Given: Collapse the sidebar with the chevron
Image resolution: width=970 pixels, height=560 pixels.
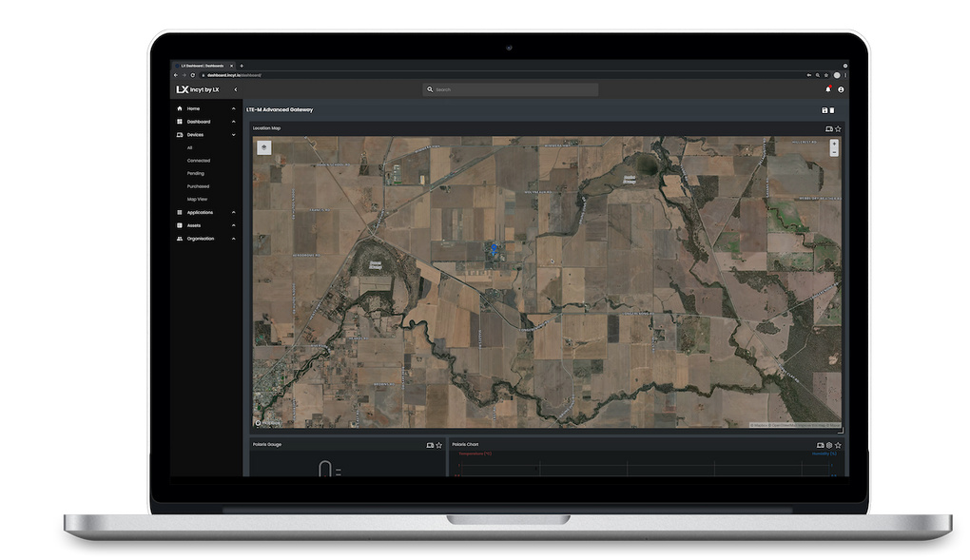Looking at the screenshot, I should tap(235, 89).
